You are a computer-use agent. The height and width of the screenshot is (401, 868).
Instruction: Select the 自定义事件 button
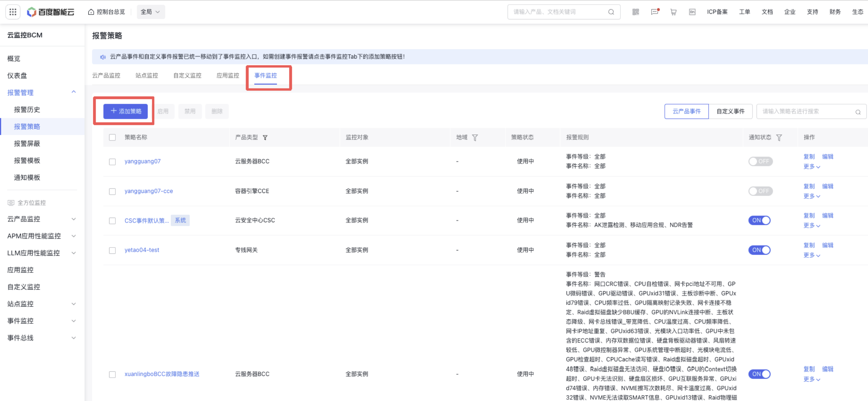tap(731, 111)
